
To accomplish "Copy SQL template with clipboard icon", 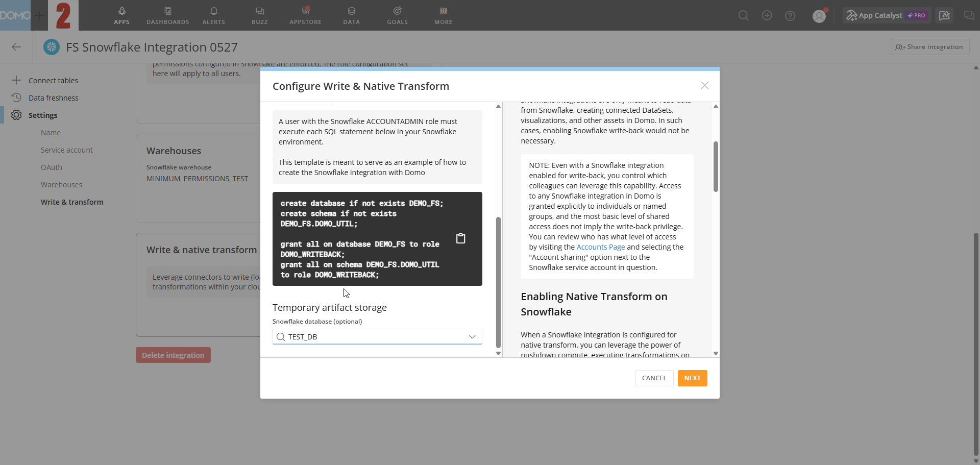I will point(460,238).
